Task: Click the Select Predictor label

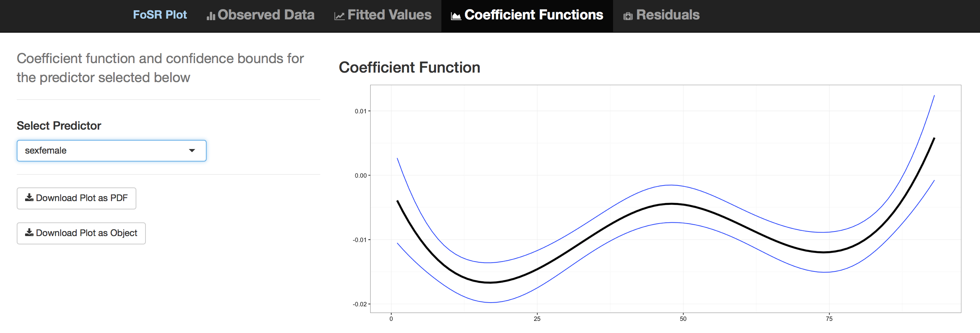Action: click(59, 126)
